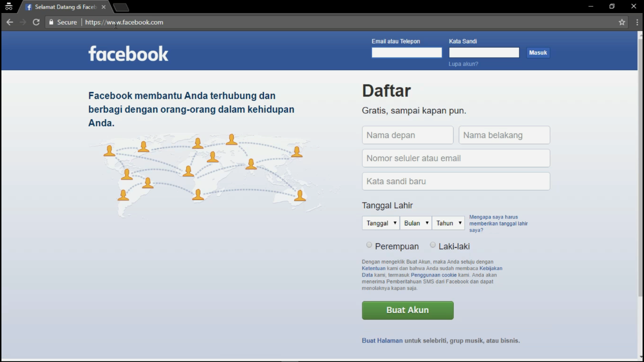Click the Secure padlock icon
This screenshot has width=644, height=362.
51,22
